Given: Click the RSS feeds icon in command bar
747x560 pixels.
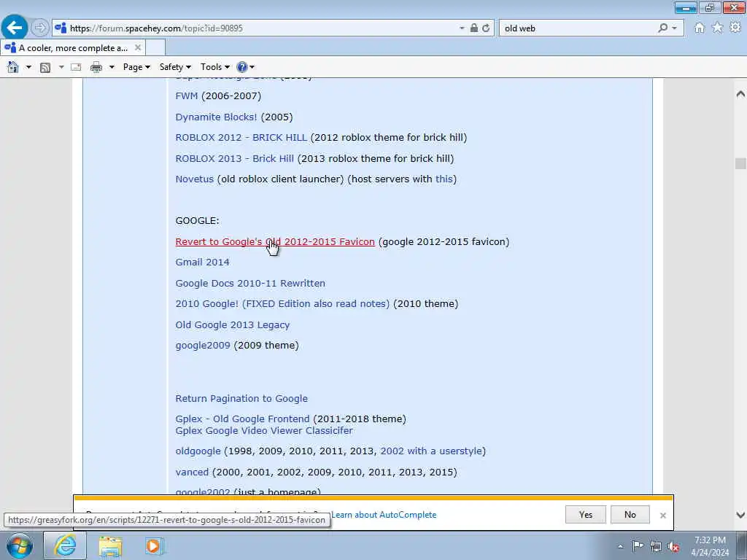Looking at the screenshot, I should [45, 67].
